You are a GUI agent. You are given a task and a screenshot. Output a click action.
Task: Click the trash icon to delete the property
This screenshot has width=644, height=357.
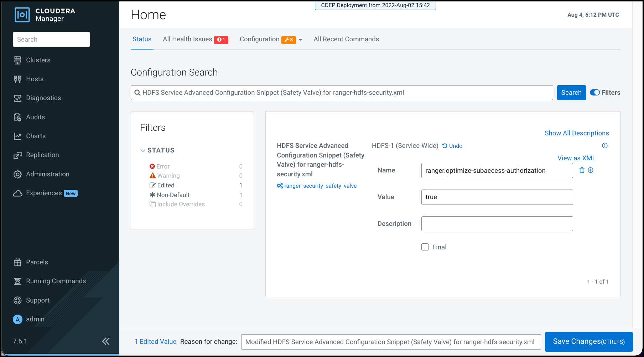(x=582, y=170)
